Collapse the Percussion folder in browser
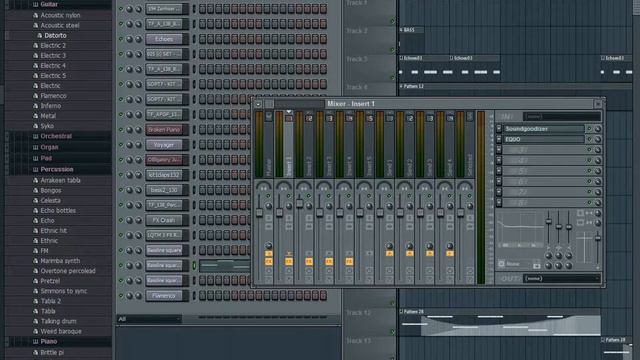640x360 pixels. pyautogui.click(x=56, y=169)
